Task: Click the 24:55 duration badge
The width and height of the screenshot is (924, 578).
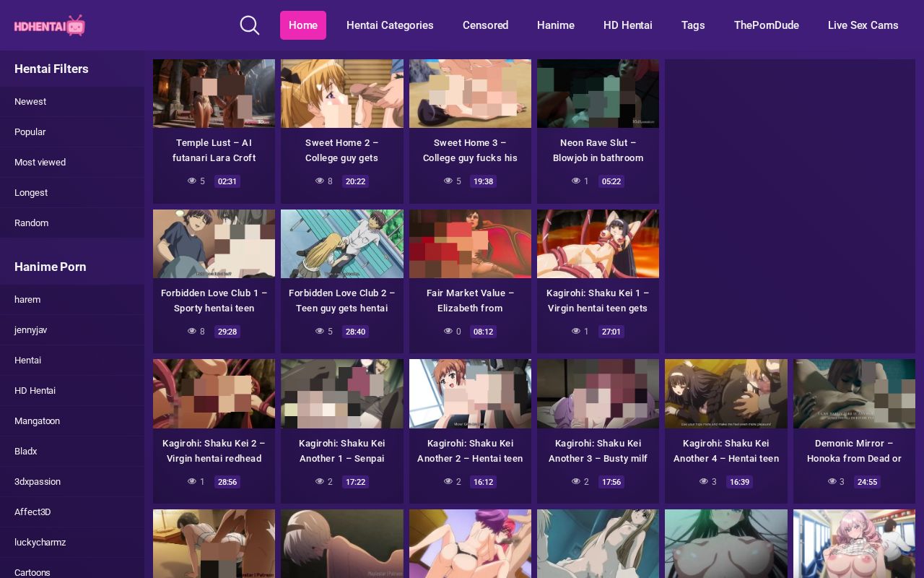Action: 867,482
